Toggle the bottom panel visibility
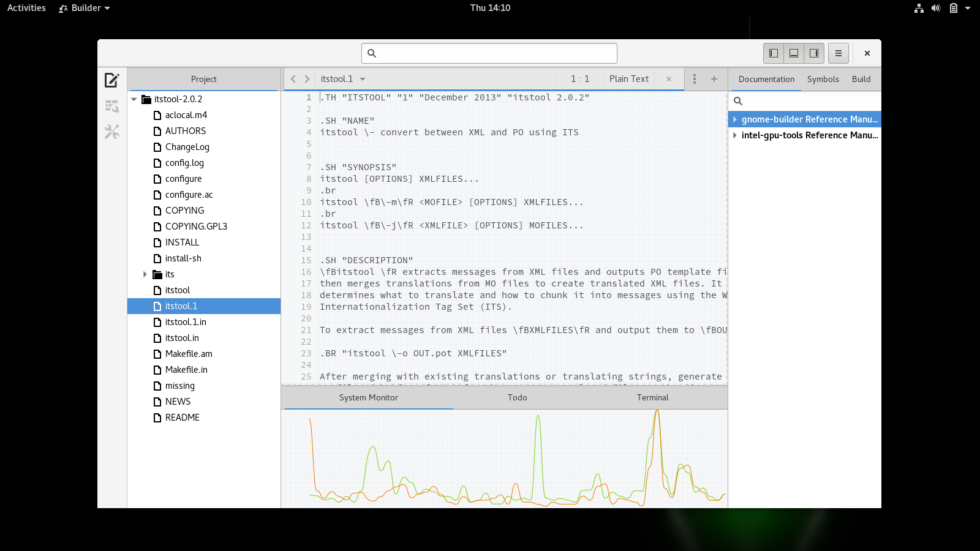 (794, 53)
